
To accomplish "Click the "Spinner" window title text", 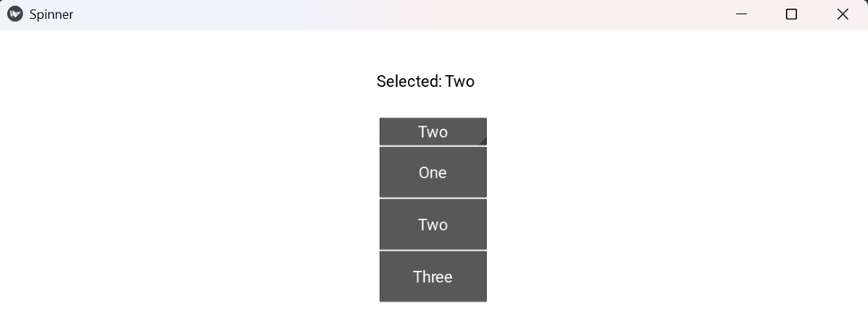I will pyautogui.click(x=51, y=14).
